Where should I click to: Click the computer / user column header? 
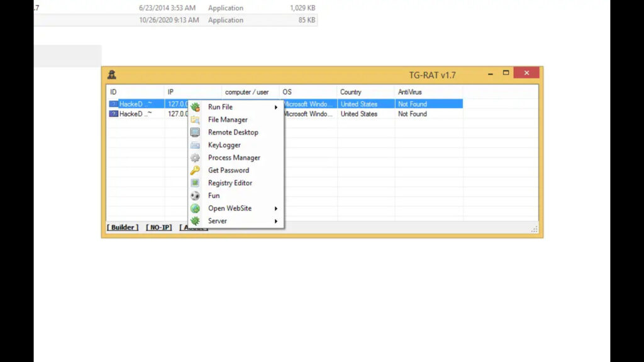pyautogui.click(x=250, y=92)
